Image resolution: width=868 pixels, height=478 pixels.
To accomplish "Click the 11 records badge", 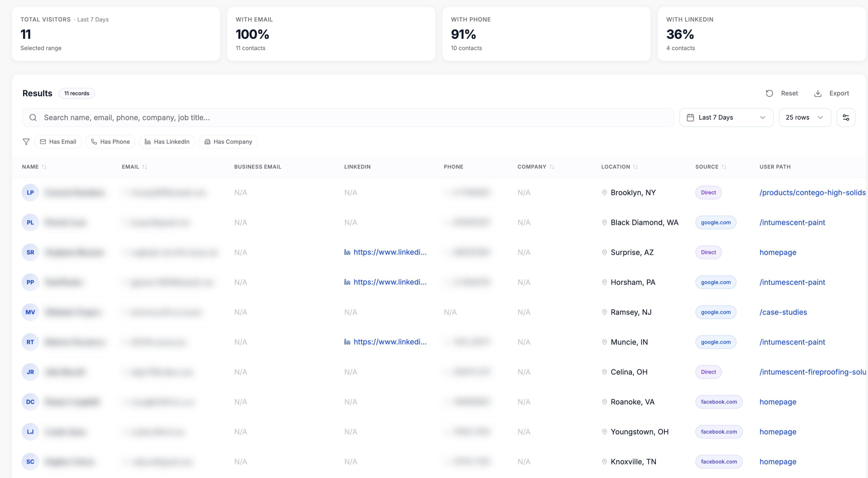I will [x=77, y=93].
